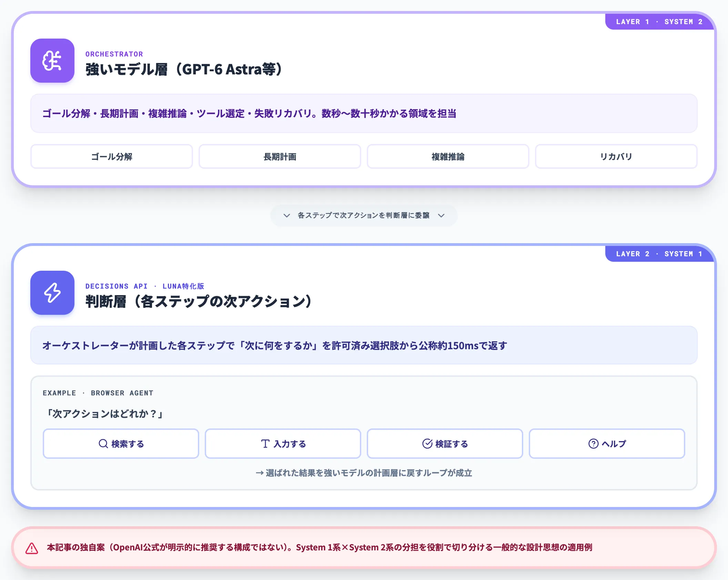This screenshot has width=728, height=580.
Task: Click the right chevron after 判断層に委譲
Action: click(x=441, y=216)
